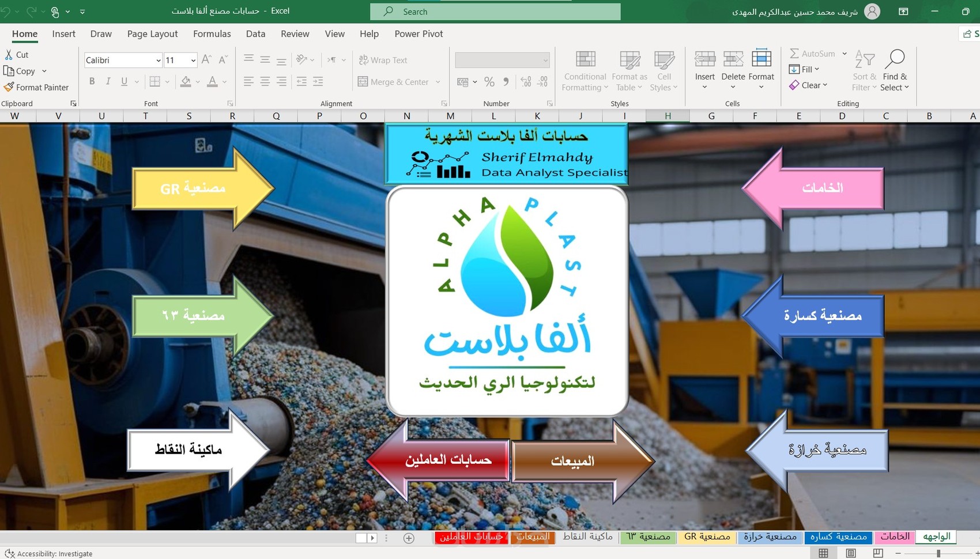Screen dimensions: 980x559
Task: Apply Accounting Number Format
Action: [x=463, y=82]
